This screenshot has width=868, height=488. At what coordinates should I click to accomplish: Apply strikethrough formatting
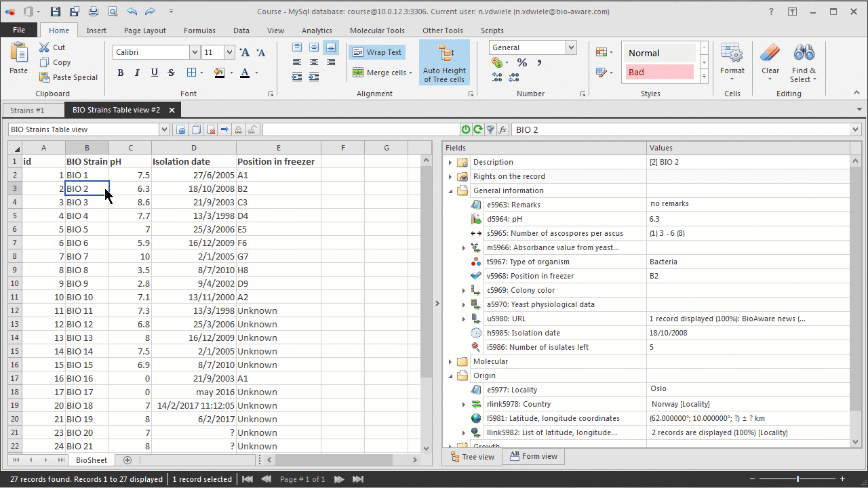click(x=171, y=73)
